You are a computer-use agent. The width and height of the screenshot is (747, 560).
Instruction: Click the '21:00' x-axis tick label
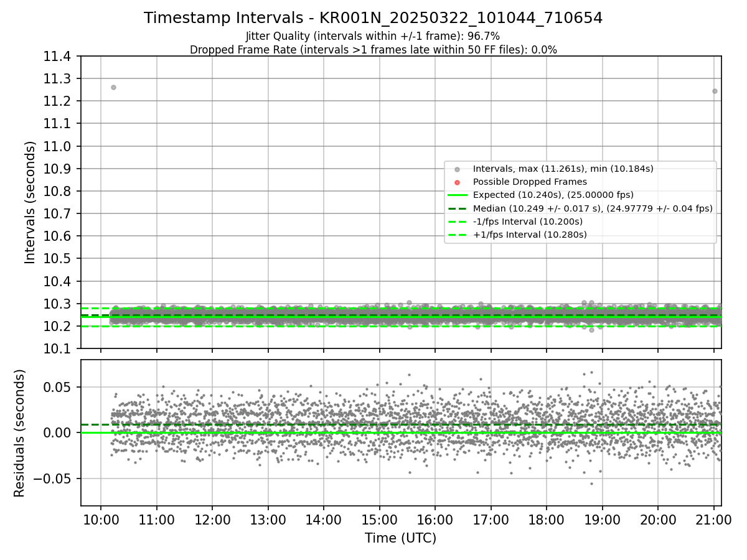tap(713, 520)
